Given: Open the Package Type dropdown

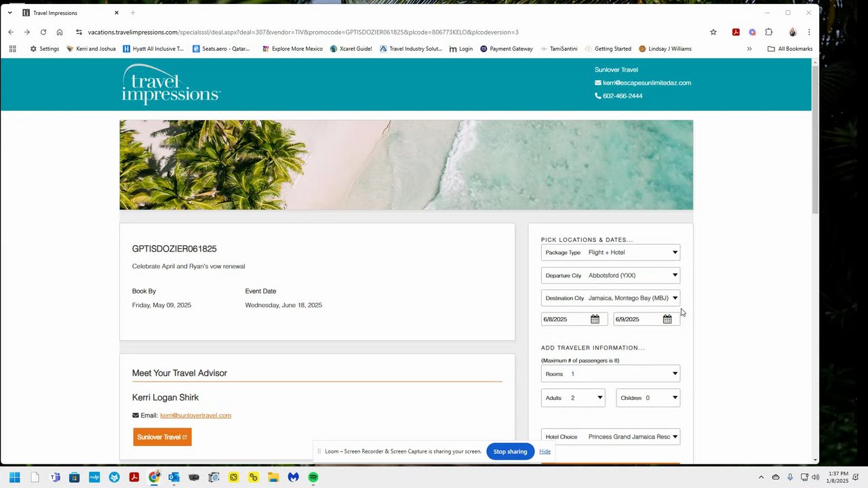Looking at the screenshot, I should [x=610, y=253].
